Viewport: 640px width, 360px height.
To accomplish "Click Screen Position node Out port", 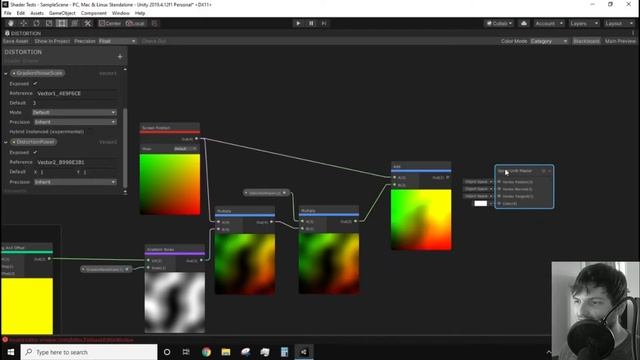I will tap(196, 139).
